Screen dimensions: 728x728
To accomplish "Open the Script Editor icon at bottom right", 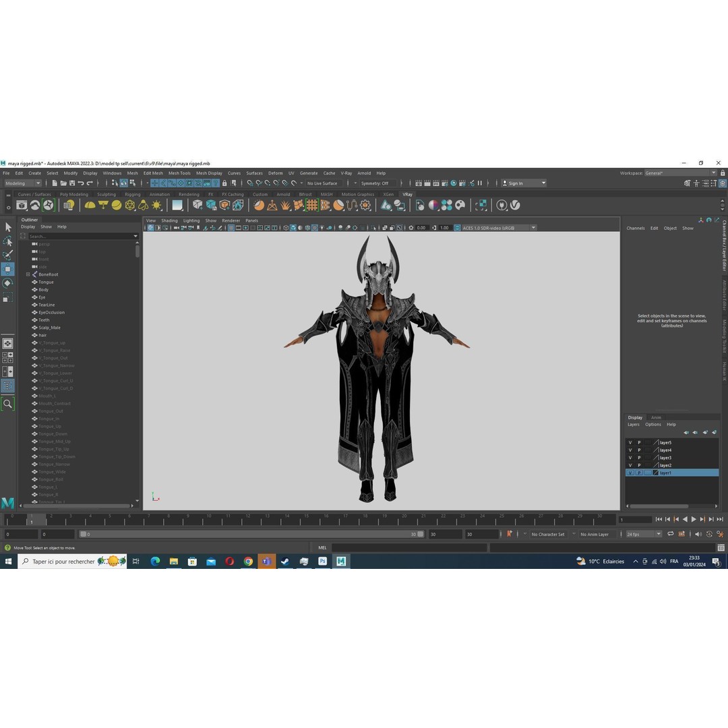I will tap(721, 548).
